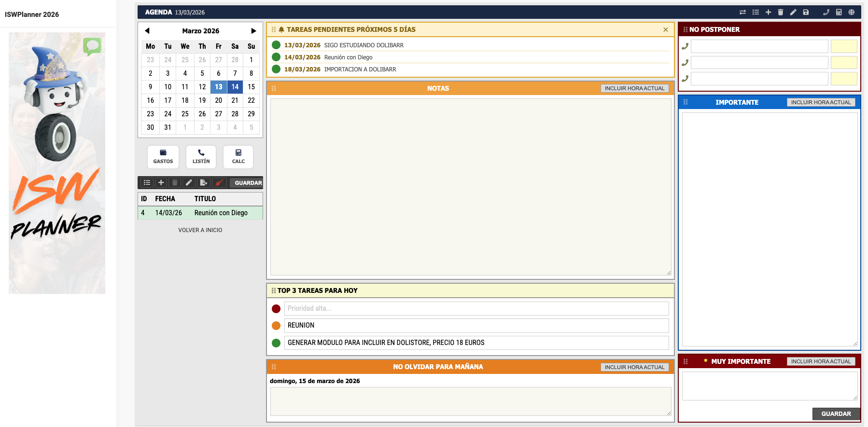The image size is (868, 427).
Task: Click the bell icon in Tareas Pendientes header
Action: click(x=281, y=29)
